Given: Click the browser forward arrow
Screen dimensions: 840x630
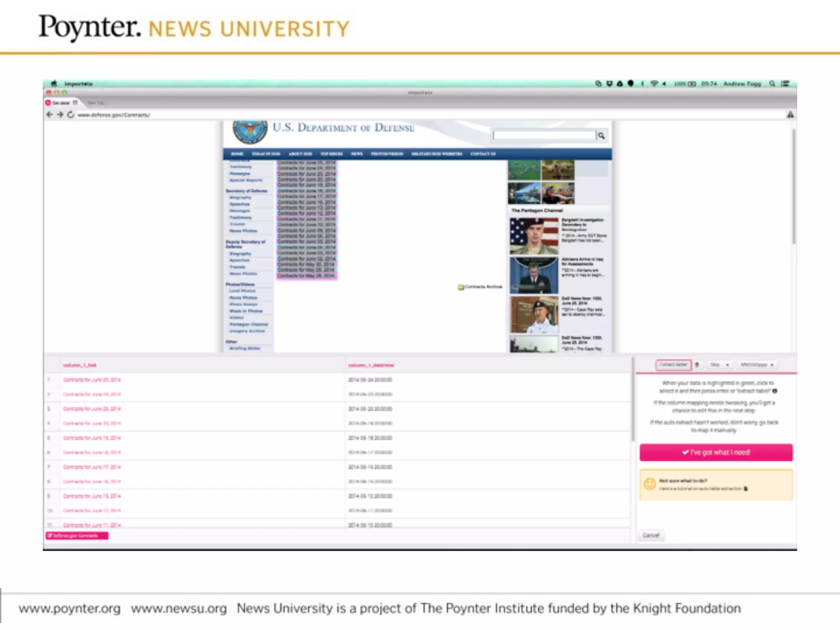Looking at the screenshot, I should pyautogui.click(x=60, y=115).
